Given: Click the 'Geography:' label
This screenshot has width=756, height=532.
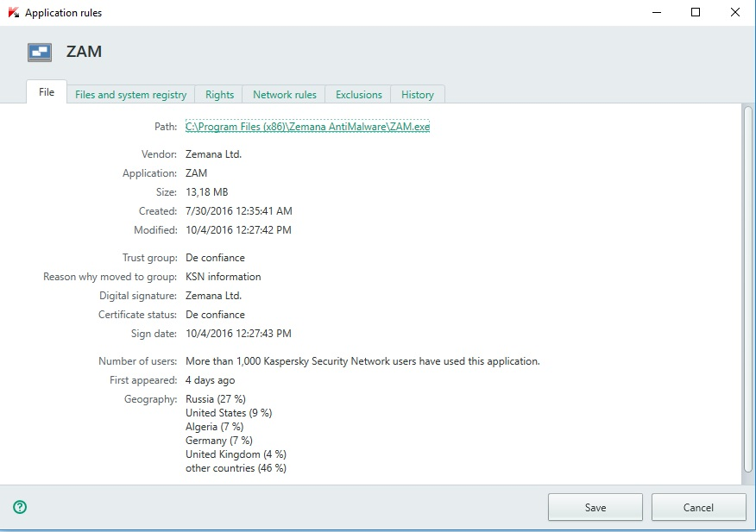Looking at the screenshot, I should click(x=150, y=399).
